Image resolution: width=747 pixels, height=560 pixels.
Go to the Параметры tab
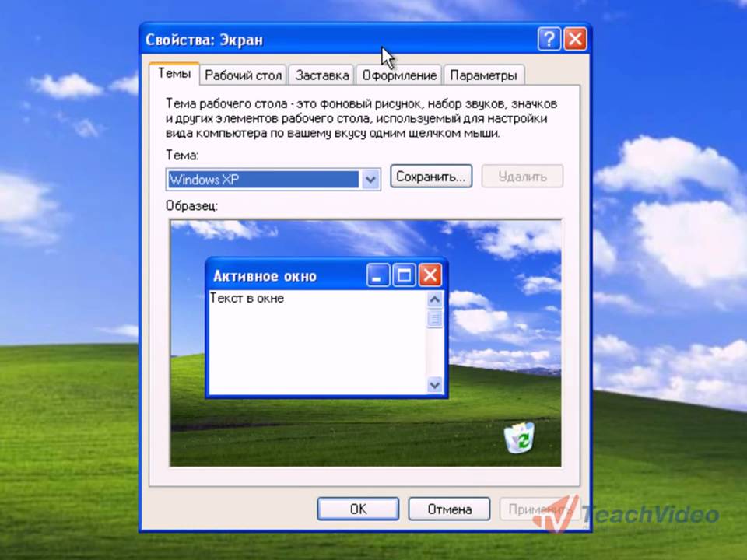pos(483,75)
